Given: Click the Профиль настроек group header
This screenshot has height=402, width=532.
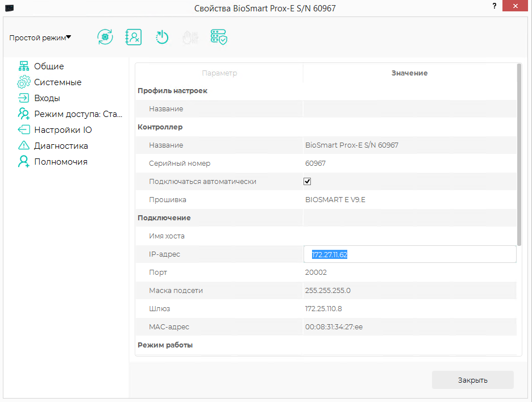Looking at the screenshot, I should (x=172, y=90).
